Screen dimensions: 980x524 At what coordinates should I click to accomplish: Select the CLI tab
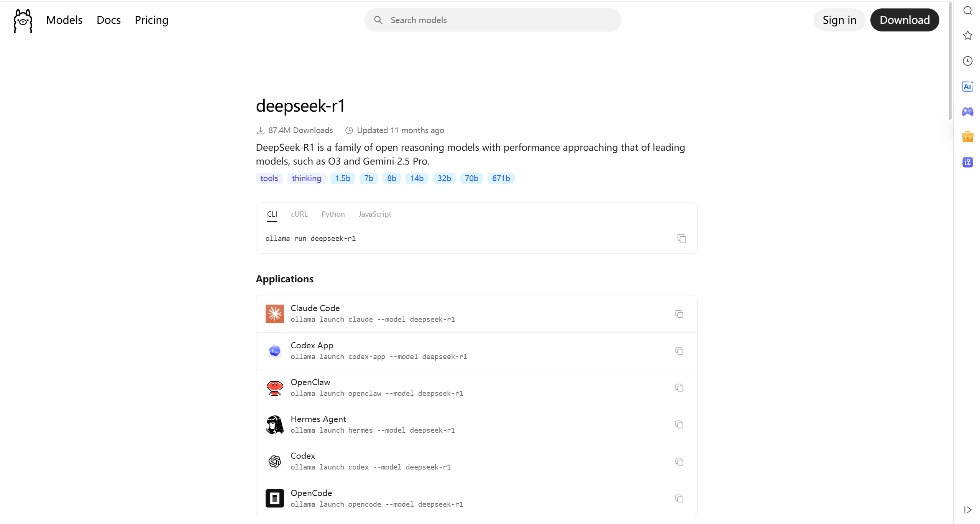(272, 214)
